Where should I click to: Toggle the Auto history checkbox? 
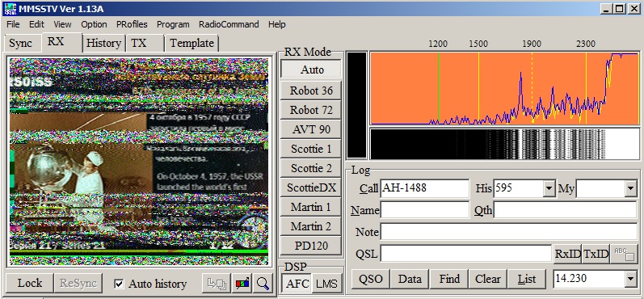(x=119, y=284)
